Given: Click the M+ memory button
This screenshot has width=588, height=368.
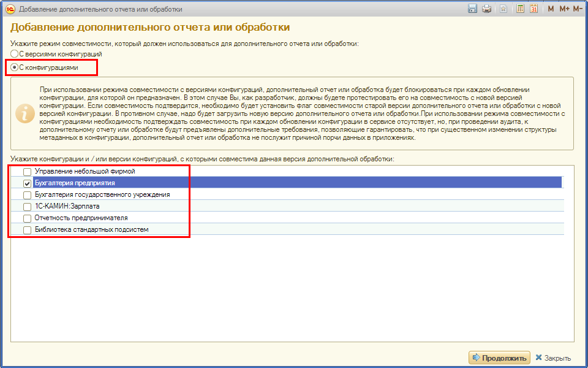Looking at the screenshot, I should coord(564,9).
